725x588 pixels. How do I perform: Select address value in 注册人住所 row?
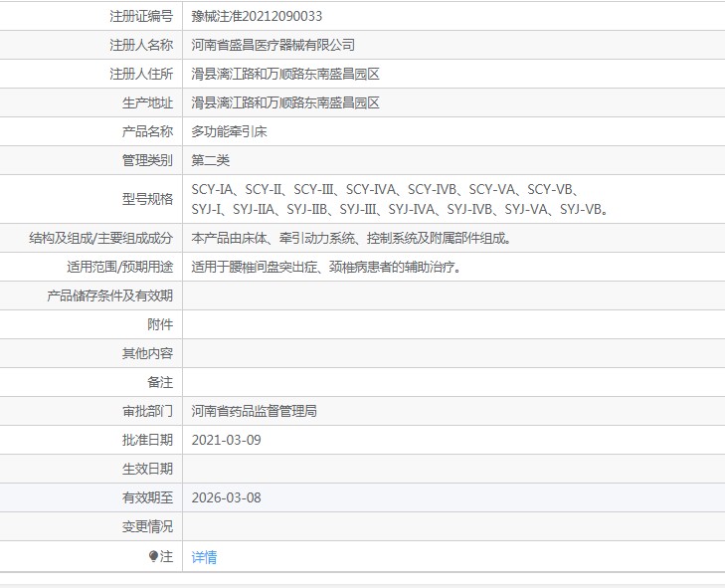285,74
